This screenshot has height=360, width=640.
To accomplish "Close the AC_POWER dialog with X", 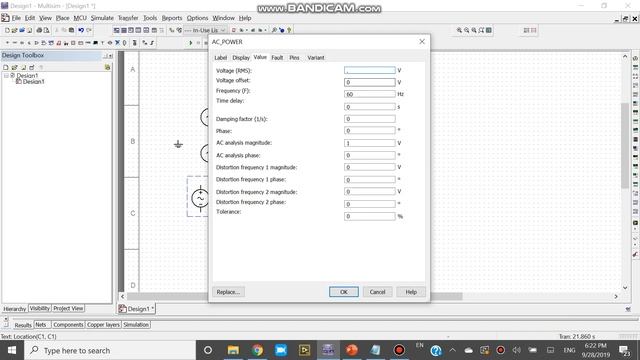I will coord(422,42).
